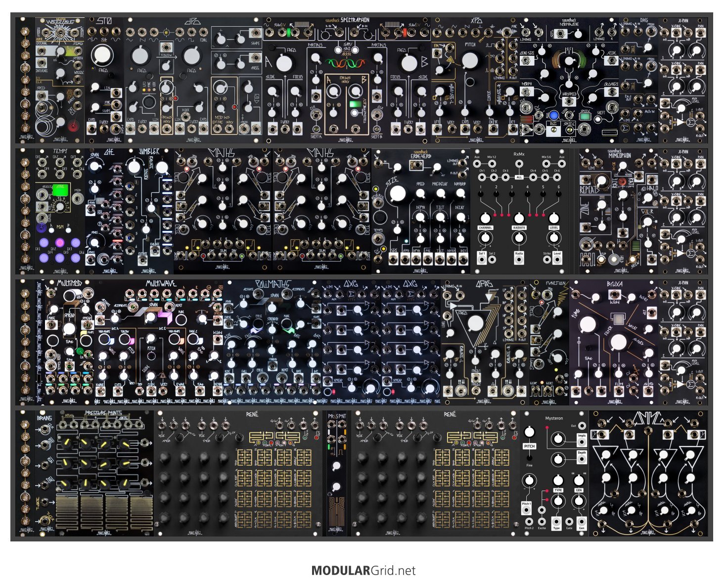Click the RADIATE knob on RxMx

click(519, 218)
